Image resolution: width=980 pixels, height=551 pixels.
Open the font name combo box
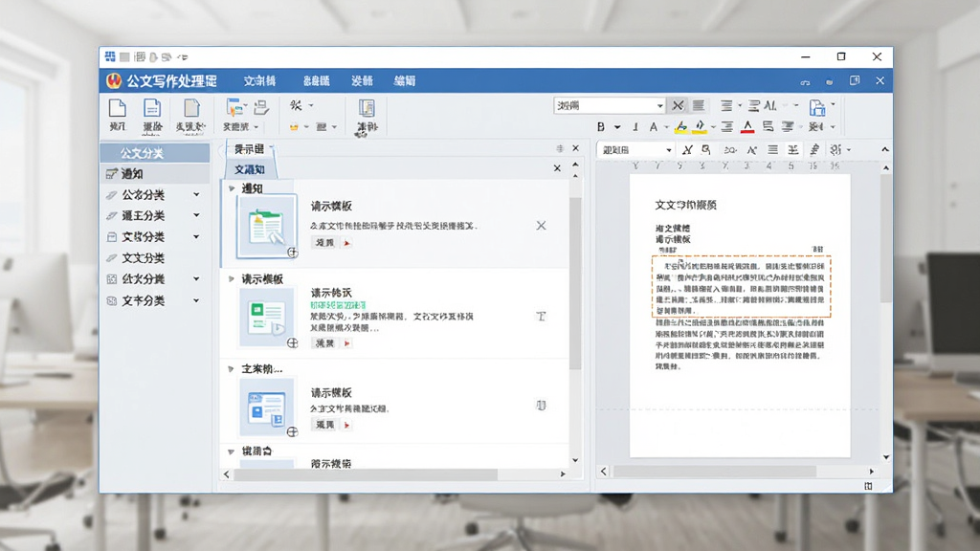click(610, 105)
